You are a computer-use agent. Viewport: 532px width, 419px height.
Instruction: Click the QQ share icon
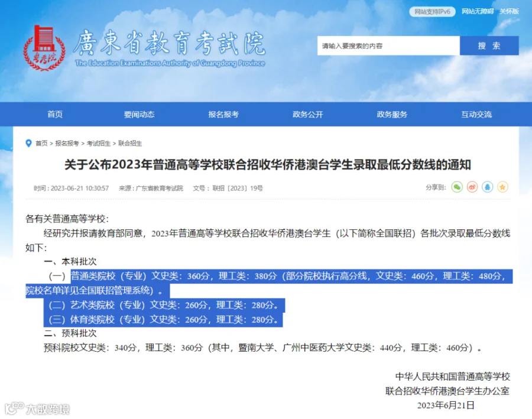[x=488, y=187]
